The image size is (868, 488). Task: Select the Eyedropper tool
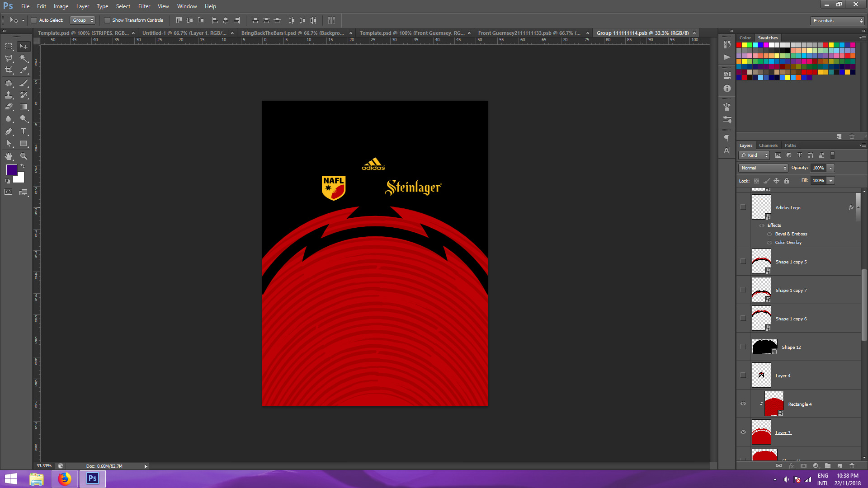(x=24, y=70)
